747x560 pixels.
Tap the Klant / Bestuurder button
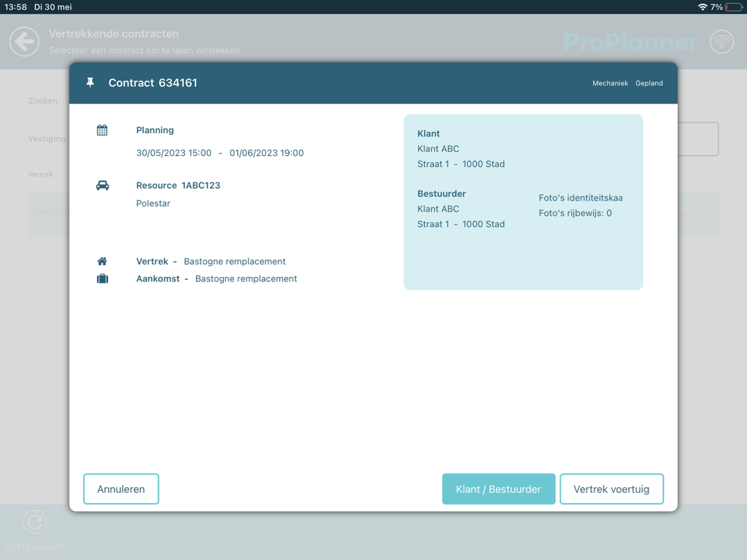coord(498,489)
